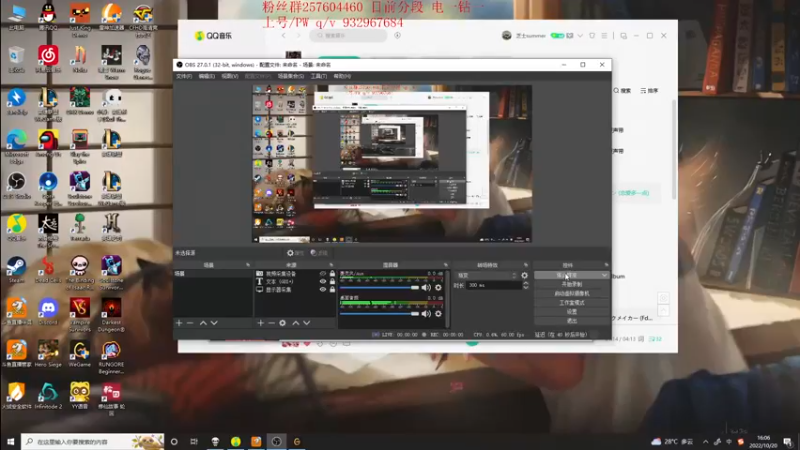Move scene up in Scenes panel
This screenshot has width=800, height=450.
(203, 323)
